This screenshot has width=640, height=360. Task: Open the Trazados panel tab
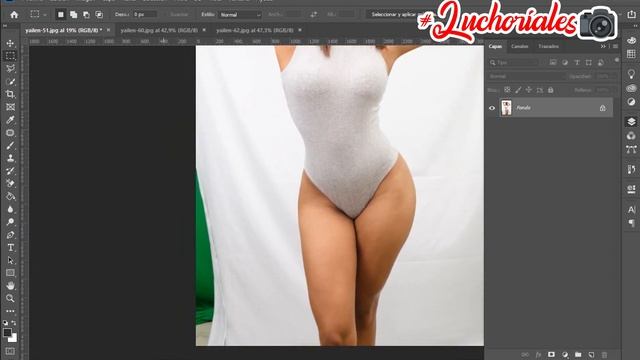click(548, 47)
